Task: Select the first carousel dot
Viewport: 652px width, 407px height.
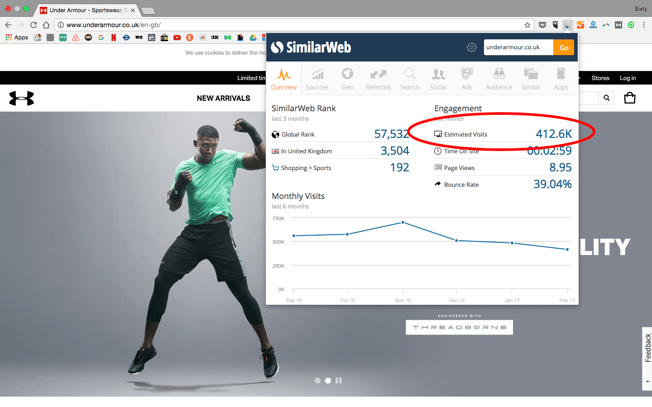Action: pyautogui.click(x=317, y=380)
